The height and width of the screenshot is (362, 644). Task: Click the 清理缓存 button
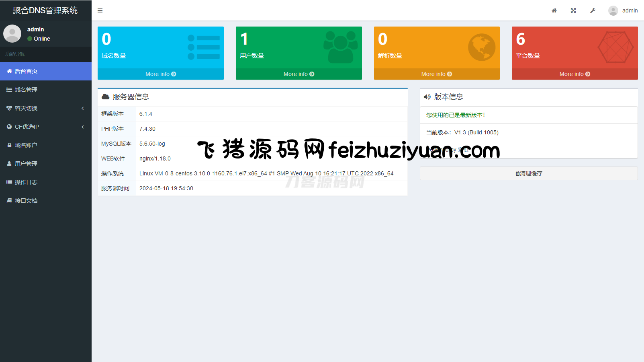tap(529, 173)
